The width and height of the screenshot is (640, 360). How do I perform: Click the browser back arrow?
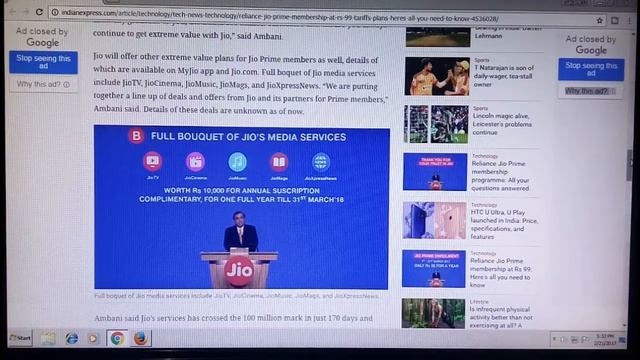(x=12, y=12)
